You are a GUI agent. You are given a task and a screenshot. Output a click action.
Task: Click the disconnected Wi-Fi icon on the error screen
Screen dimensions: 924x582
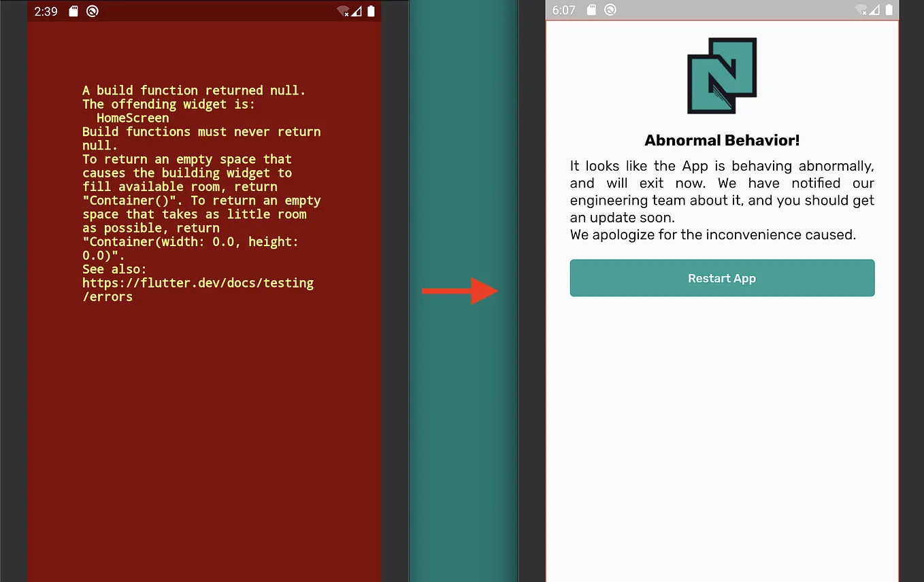coord(344,12)
